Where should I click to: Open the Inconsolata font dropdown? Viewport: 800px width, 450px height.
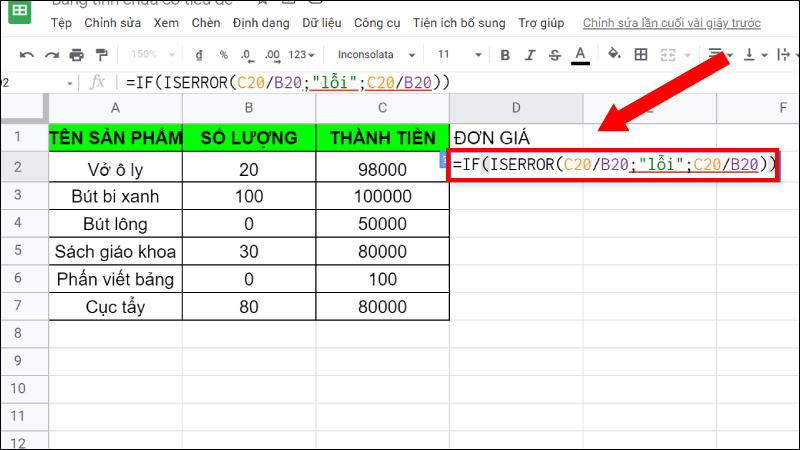coord(374,55)
